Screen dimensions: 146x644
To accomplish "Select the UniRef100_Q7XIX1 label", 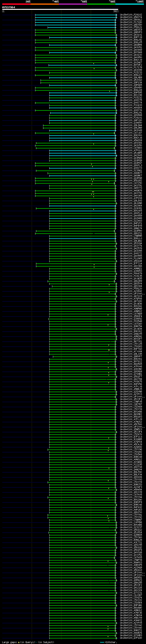I will [131, 593].
